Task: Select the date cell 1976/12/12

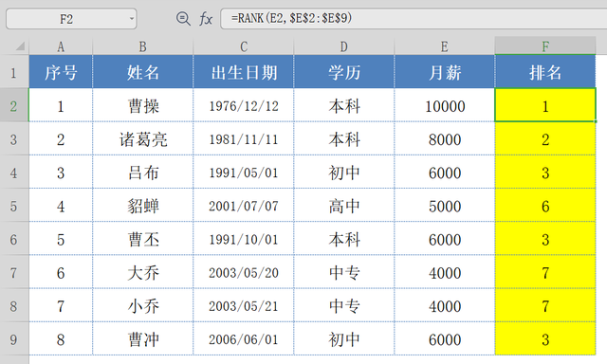Action: click(x=244, y=105)
